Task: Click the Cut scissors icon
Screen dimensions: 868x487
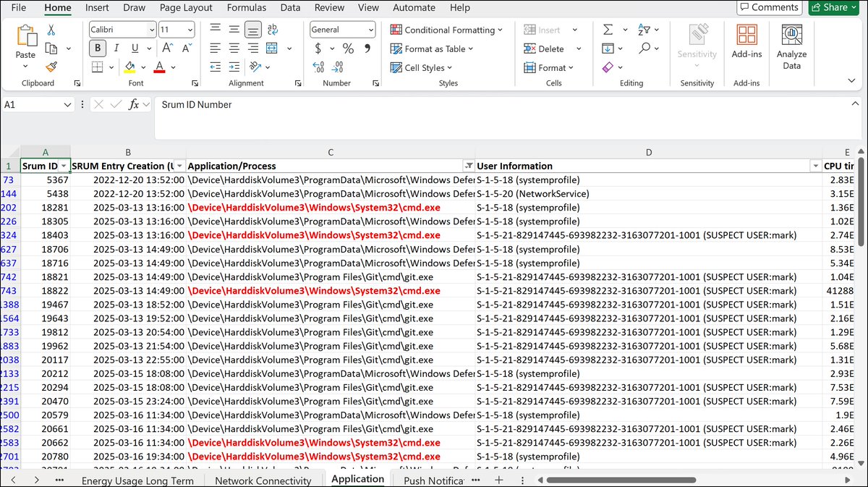Action: pos(51,30)
